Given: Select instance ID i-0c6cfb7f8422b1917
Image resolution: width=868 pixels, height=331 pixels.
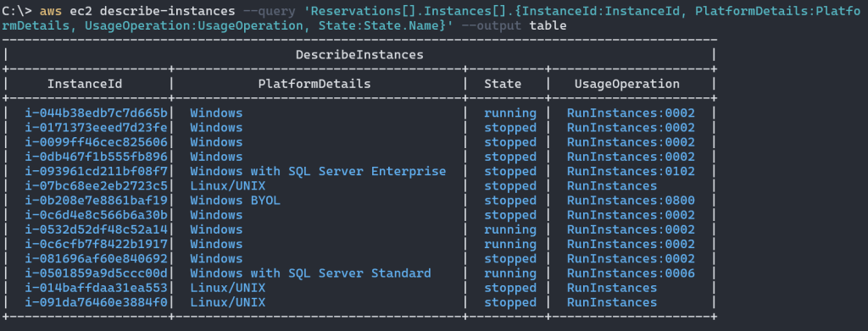Looking at the screenshot, I should (x=97, y=245).
